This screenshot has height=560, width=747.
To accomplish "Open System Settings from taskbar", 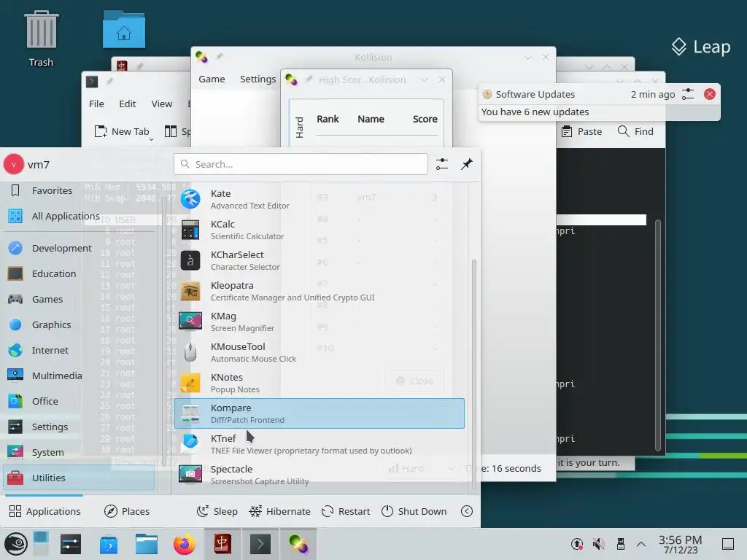I will coord(71,544).
